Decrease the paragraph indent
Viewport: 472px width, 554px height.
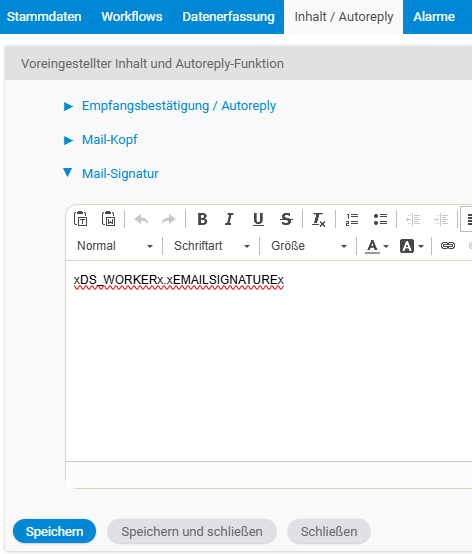[413, 219]
